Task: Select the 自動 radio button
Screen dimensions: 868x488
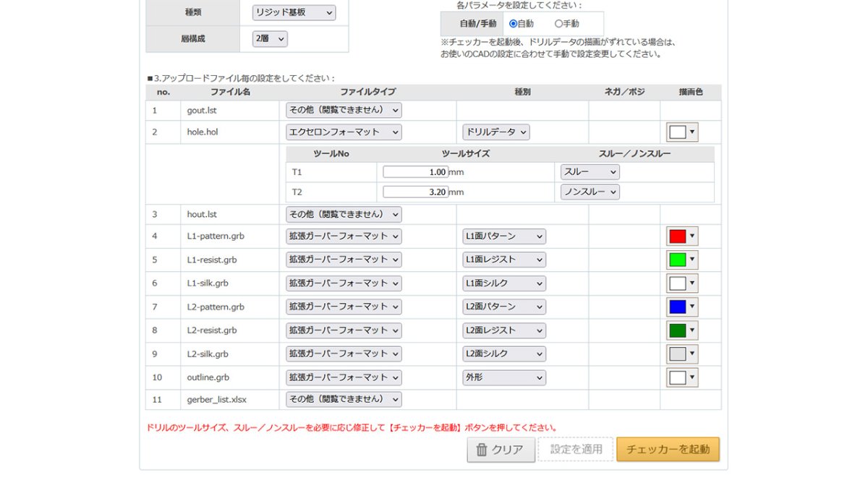Action: pos(512,22)
